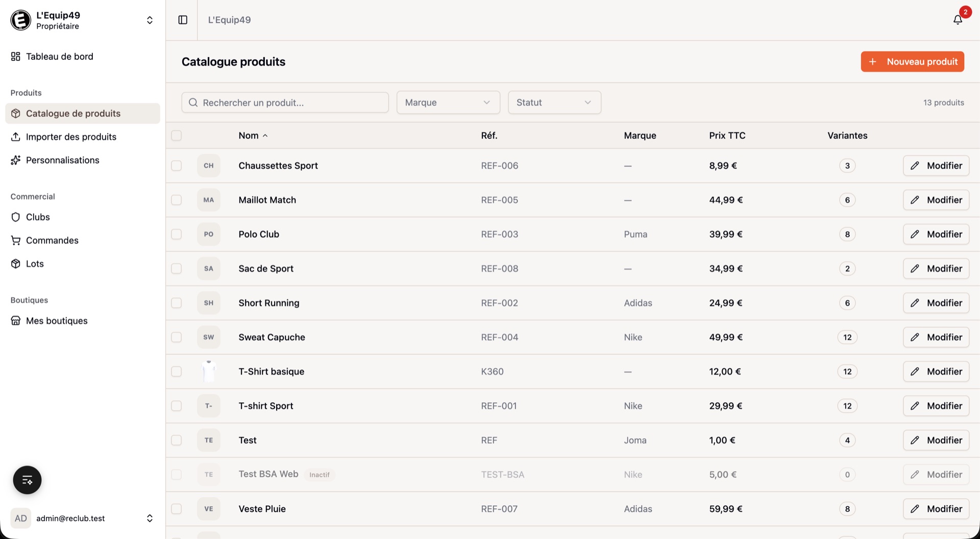Go to Commandes in the sidebar
This screenshot has width=980, height=539.
pos(52,240)
